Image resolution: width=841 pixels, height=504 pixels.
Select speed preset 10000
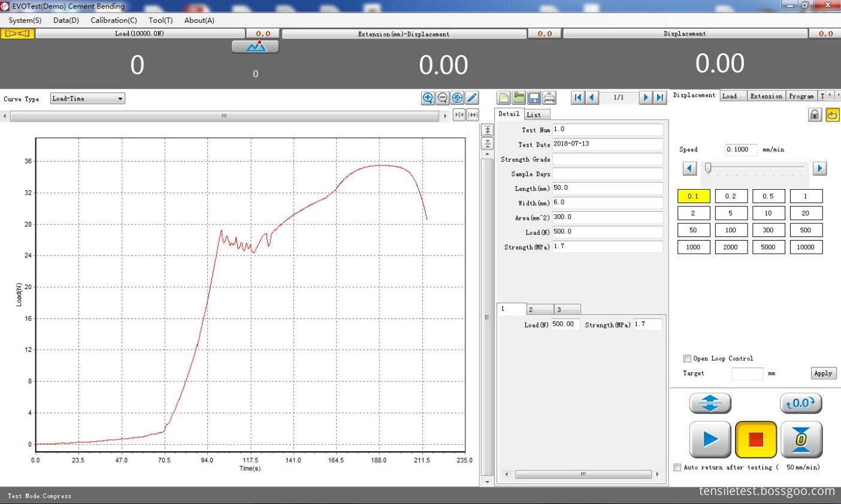pyautogui.click(x=806, y=247)
